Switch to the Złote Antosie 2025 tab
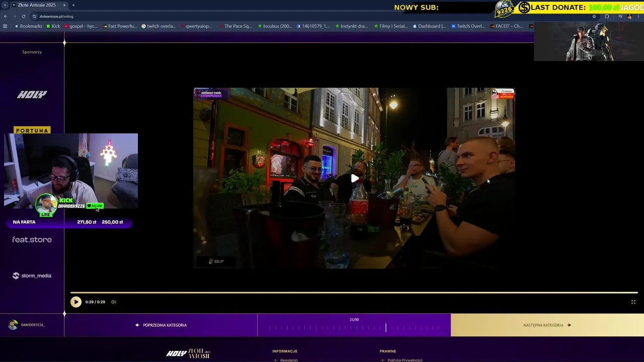The width and height of the screenshot is (644, 362). pos(36,5)
